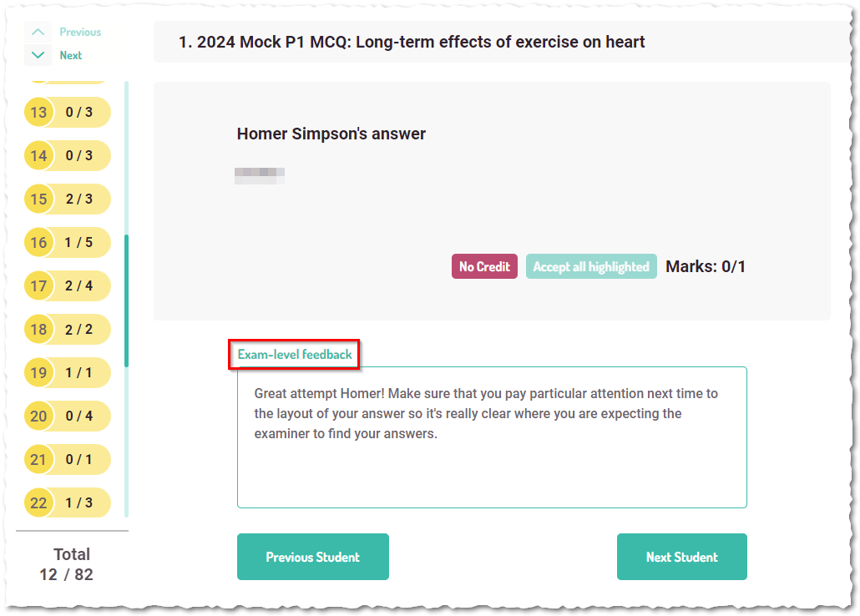This screenshot has height=616, width=860.
Task: Click inside the feedback text box
Action: pos(492,437)
